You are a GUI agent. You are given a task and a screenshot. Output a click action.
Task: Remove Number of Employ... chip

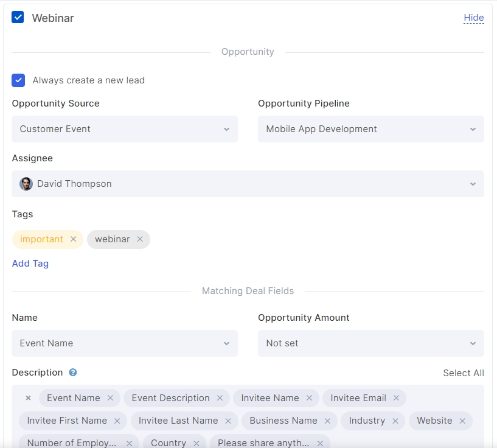[x=129, y=443]
